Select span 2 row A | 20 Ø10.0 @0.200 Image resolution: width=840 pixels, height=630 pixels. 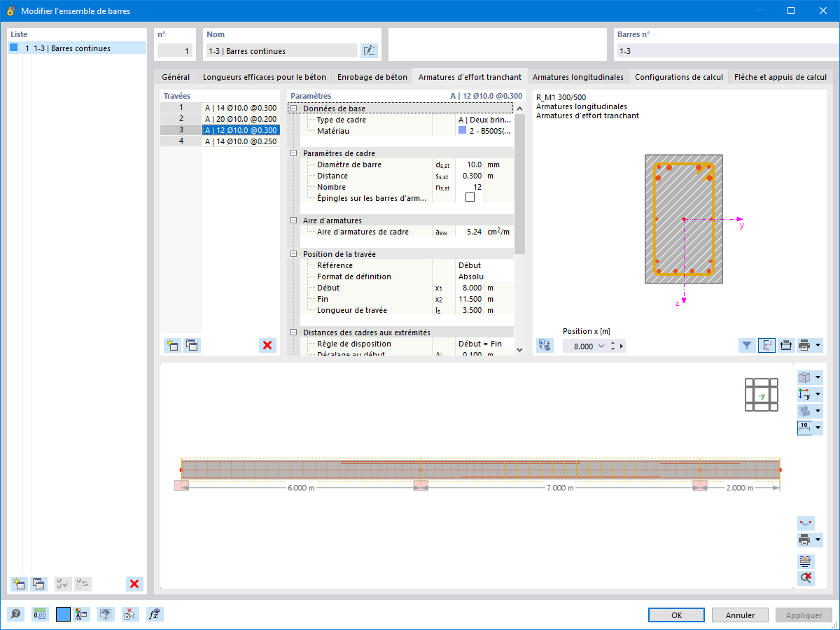click(x=241, y=119)
